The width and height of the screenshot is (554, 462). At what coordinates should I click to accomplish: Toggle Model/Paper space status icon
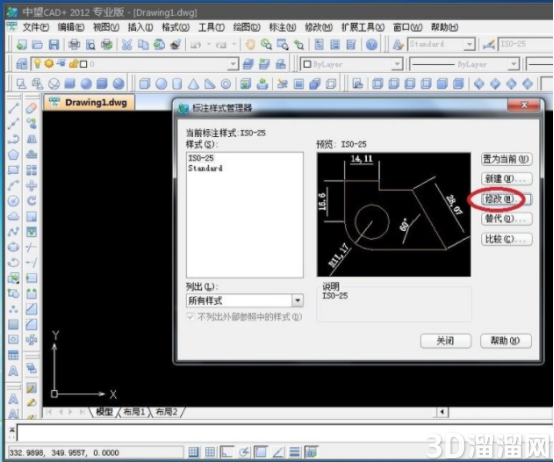(312, 451)
